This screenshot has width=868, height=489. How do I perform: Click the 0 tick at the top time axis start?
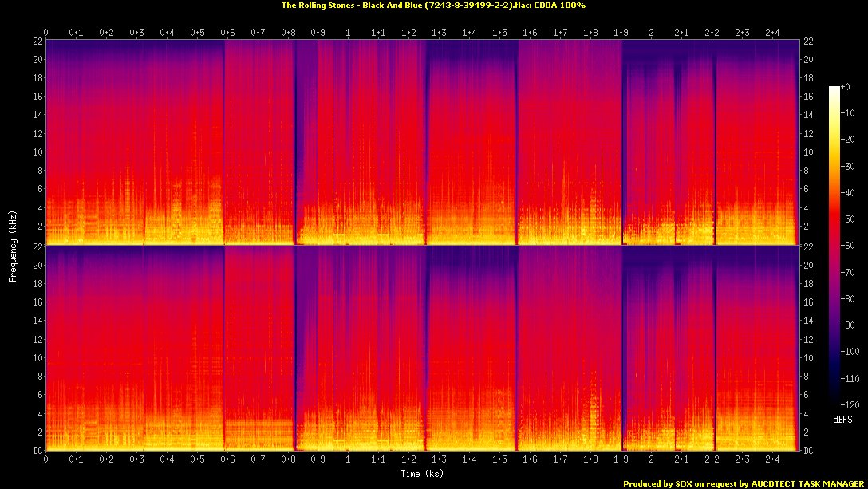pyautogui.click(x=46, y=33)
